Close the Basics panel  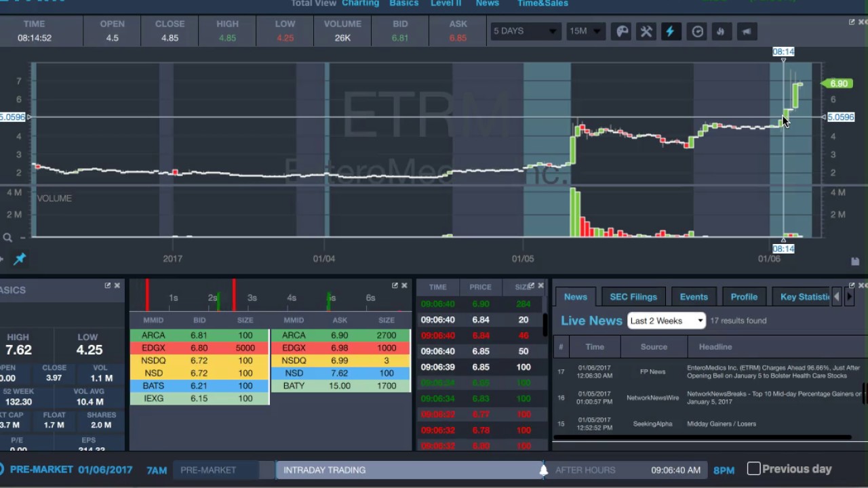pyautogui.click(x=117, y=285)
